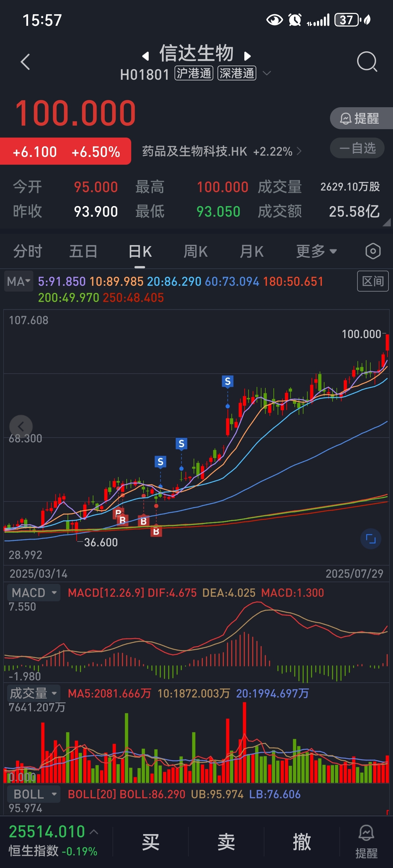Expand 恒生指数 index bar chevron
393x868 pixels.
[94, 832]
